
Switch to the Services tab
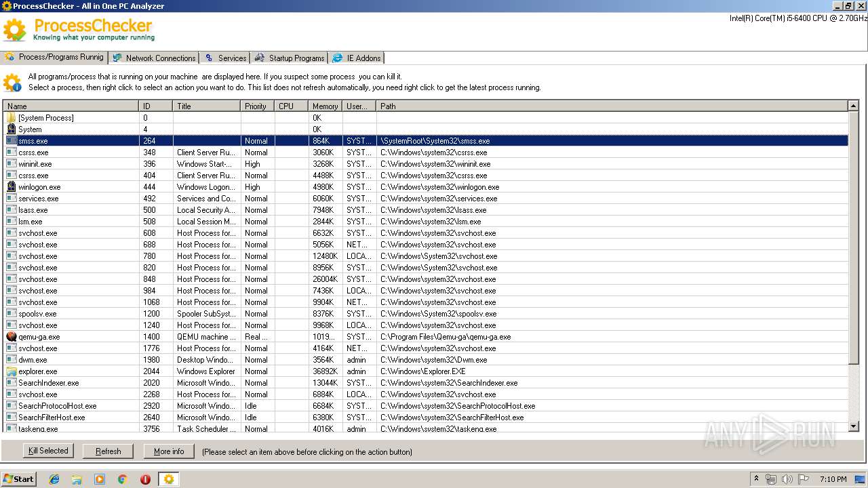225,58
